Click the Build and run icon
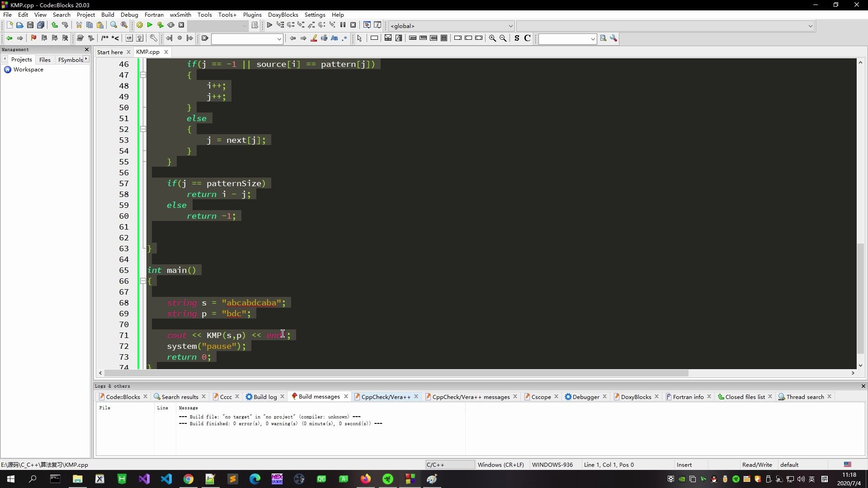This screenshot has width=868, height=488. (160, 25)
